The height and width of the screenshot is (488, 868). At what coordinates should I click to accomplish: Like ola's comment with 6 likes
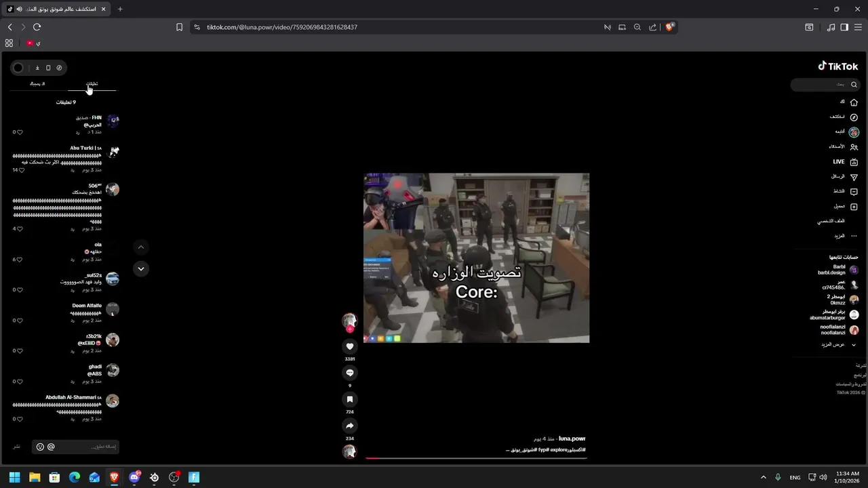[x=20, y=260]
